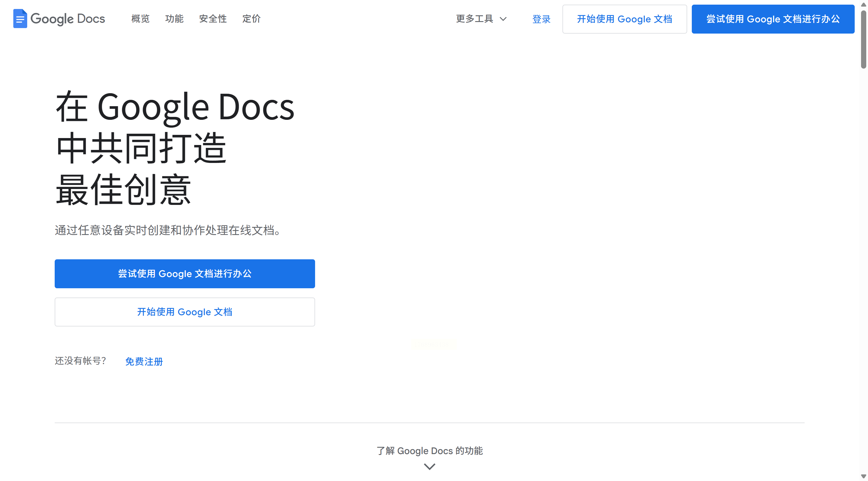
Task: Click the blue Google Docs document icon
Action: [x=20, y=19]
